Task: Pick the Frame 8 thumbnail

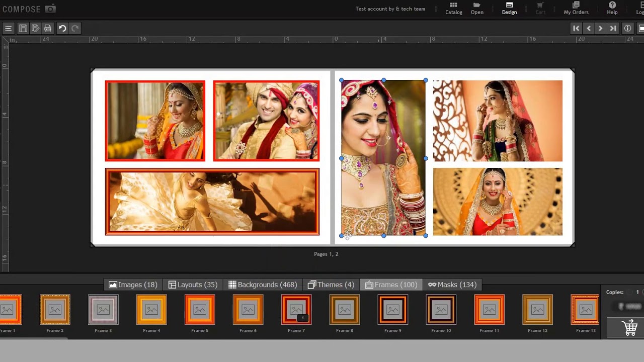Action: coord(345,310)
